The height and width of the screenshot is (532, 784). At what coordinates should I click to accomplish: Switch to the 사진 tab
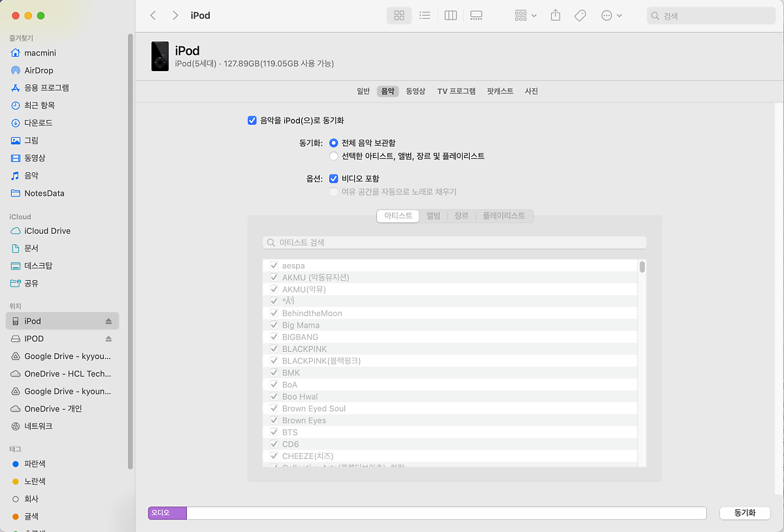coord(531,91)
